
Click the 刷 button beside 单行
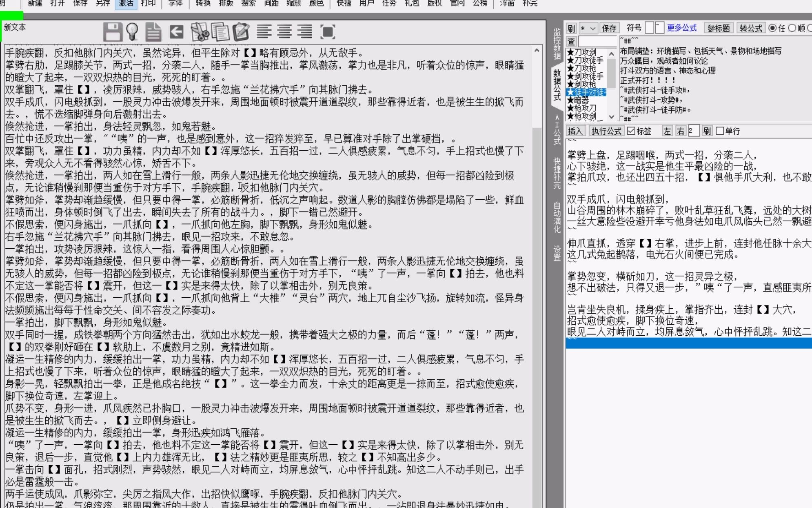point(707,131)
